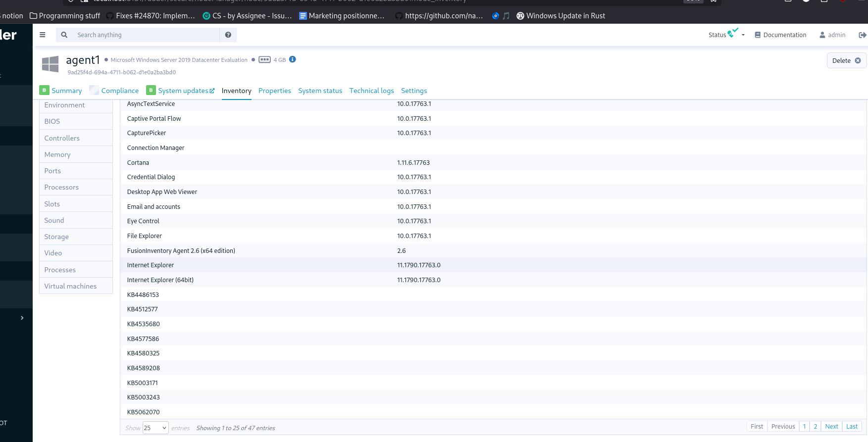Select Virtual machines in inventory sidebar
This screenshot has height=442, width=868.
point(76,286)
